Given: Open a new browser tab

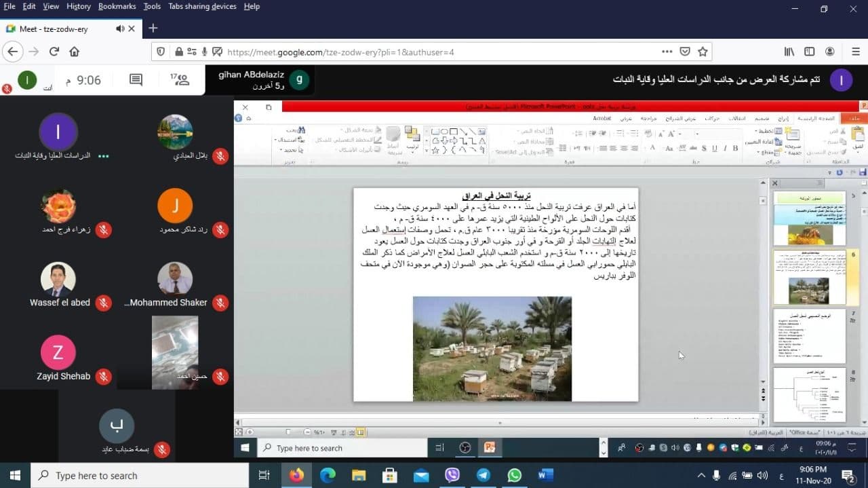Looking at the screenshot, I should (153, 29).
